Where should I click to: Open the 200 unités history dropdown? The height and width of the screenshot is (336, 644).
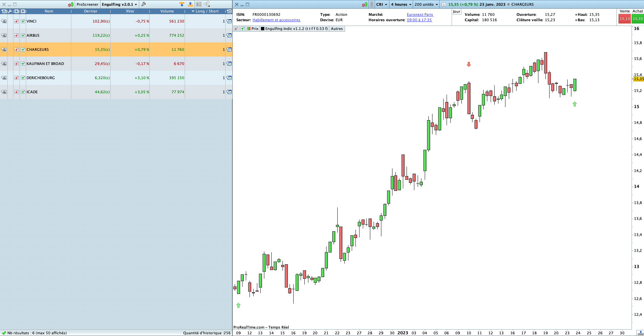click(x=426, y=4)
